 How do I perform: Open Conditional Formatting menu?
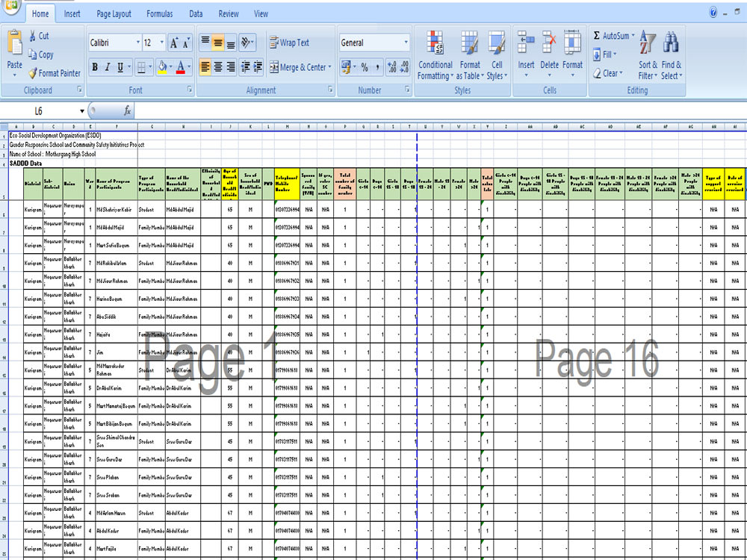click(x=436, y=56)
